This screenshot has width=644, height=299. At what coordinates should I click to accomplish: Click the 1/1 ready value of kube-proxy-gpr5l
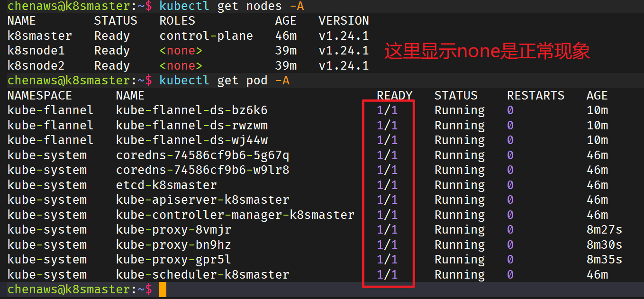coord(387,260)
